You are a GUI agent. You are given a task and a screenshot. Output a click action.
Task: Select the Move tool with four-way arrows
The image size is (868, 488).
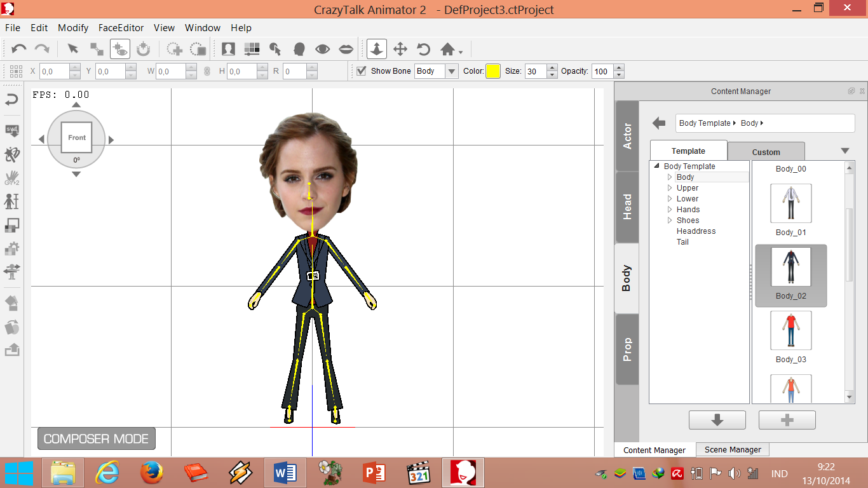[x=400, y=48]
